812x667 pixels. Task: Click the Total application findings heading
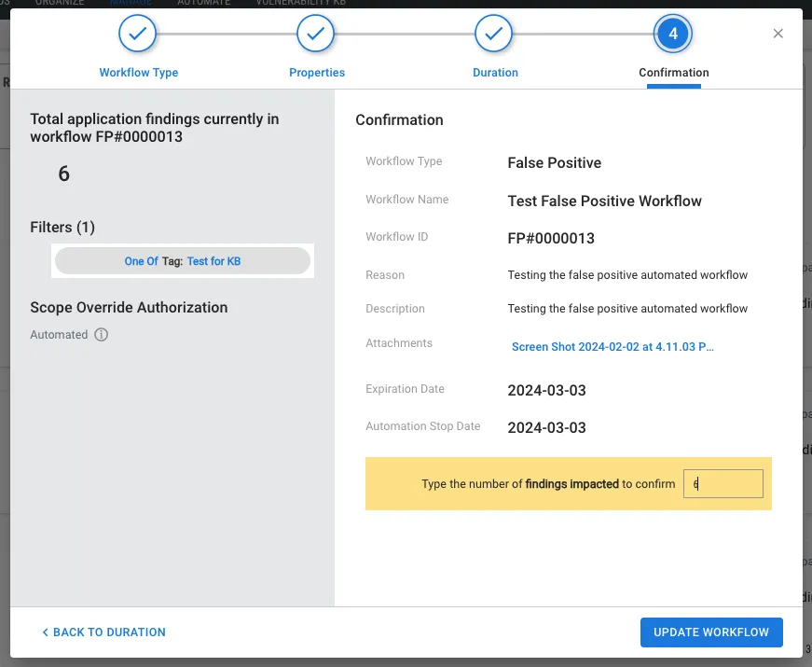point(155,128)
